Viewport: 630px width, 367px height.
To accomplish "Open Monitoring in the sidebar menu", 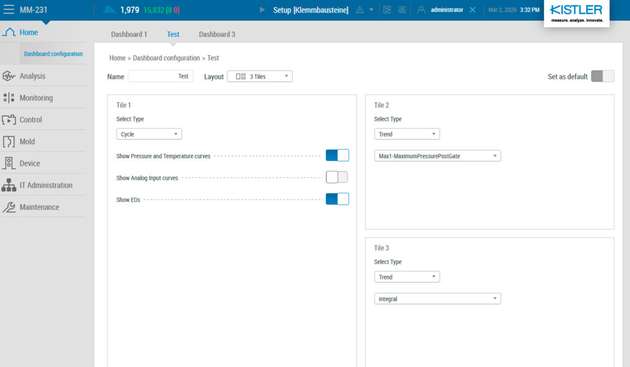I will 36,98.
